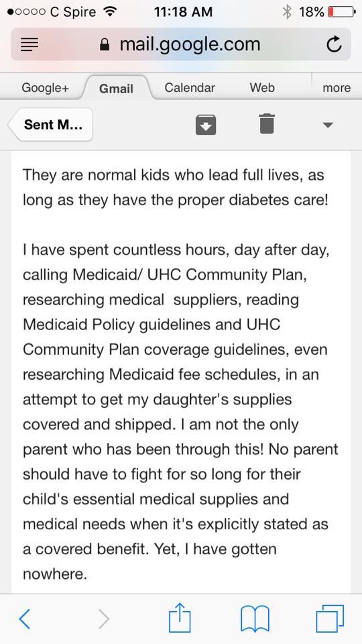Return to Sent Mail folder button
The image size is (362, 644).
coord(50,125)
